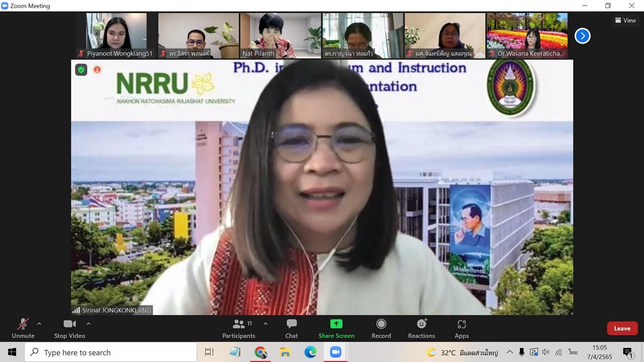Image resolution: width=644 pixels, height=362 pixels.
Task: Expand the arrow next to Participants
Action: pyautogui.click(x=266, y=324)
